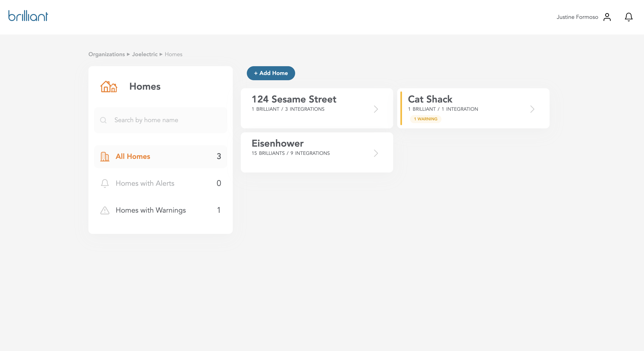This screenshot has width=644, height=351.
Task: Click the All Homes building icon
Action: point(105,157)
